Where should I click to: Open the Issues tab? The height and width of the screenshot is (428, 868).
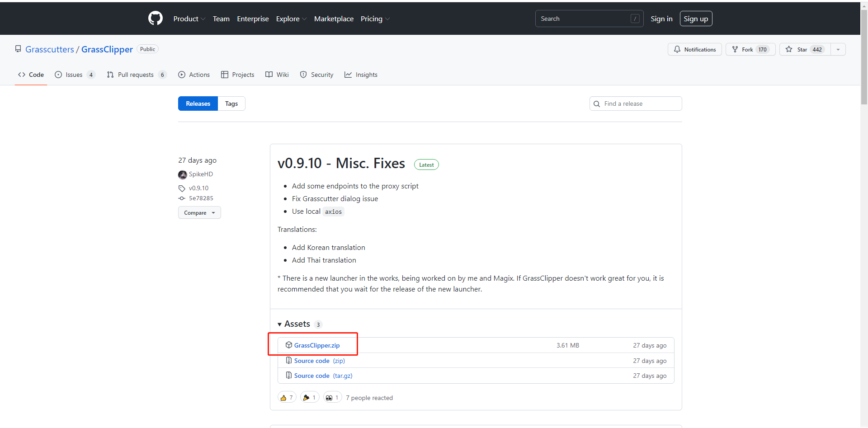[75, 75]
